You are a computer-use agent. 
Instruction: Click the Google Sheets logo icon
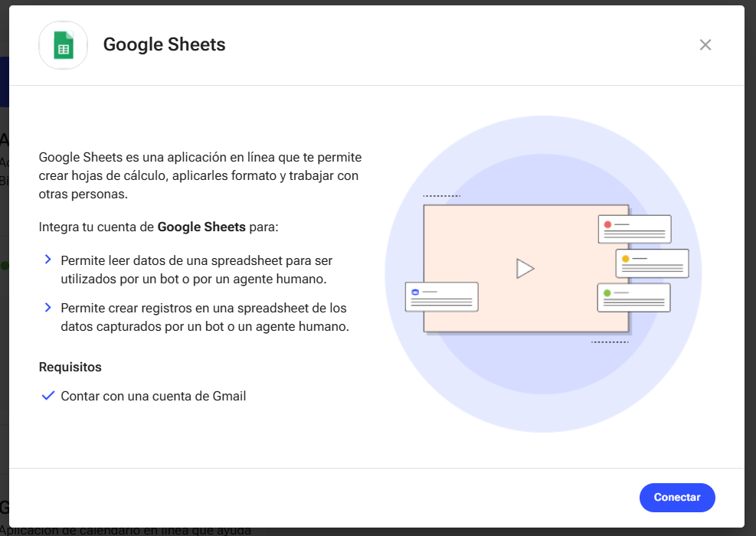(63, 45)
